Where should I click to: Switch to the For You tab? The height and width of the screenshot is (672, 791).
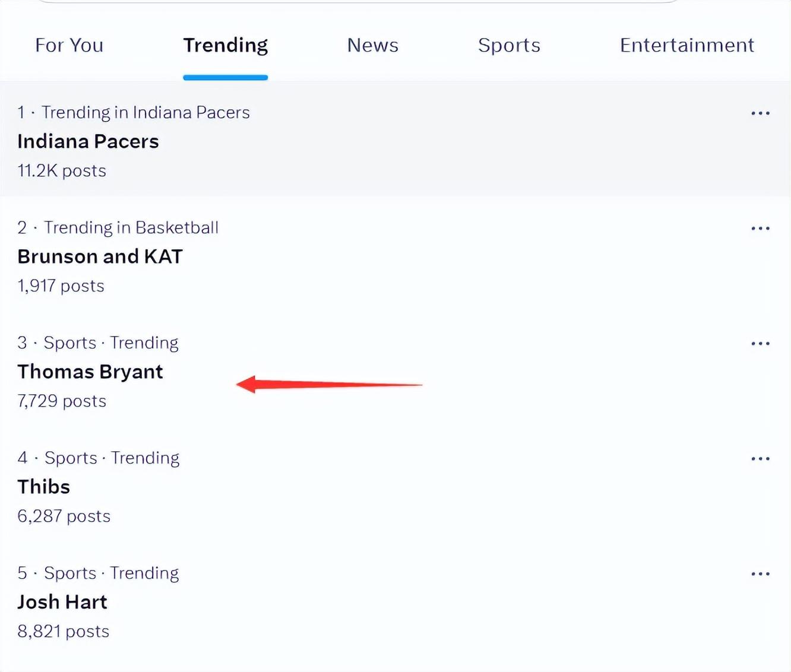pos(69,45)
